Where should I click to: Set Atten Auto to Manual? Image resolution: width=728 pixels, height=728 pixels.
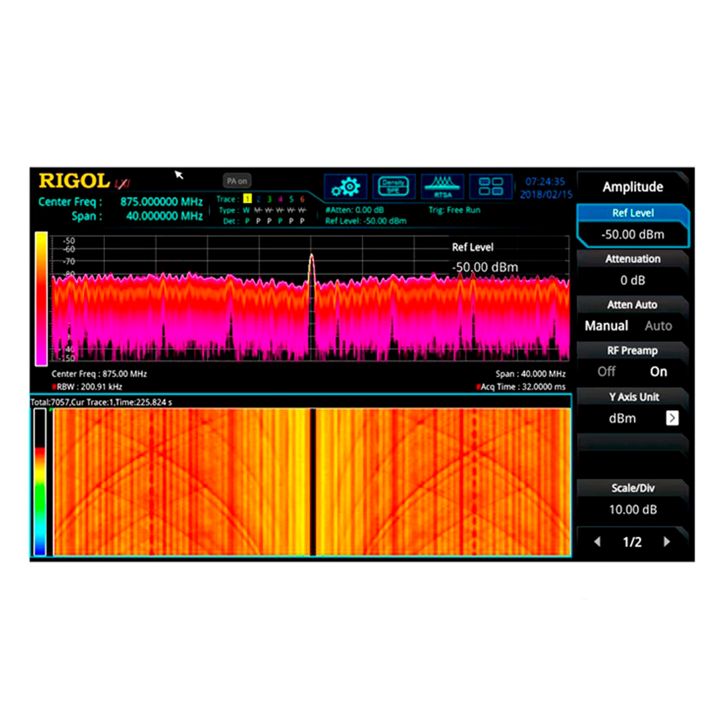606,326
